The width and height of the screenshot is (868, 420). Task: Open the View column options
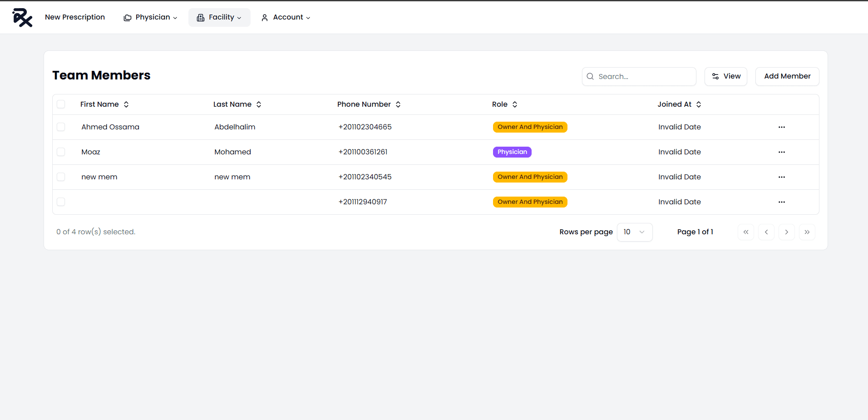tap(725, 76)
